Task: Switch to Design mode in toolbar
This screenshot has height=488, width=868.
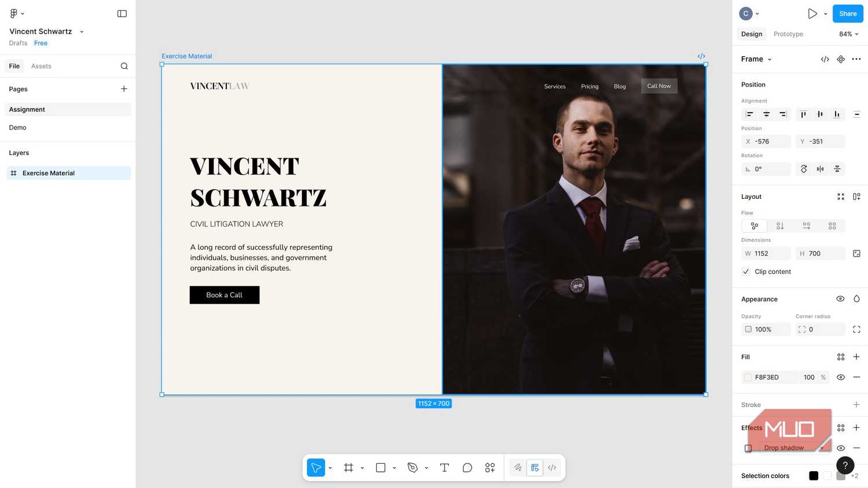Action: pyautogui.click(x=535, y=468)
